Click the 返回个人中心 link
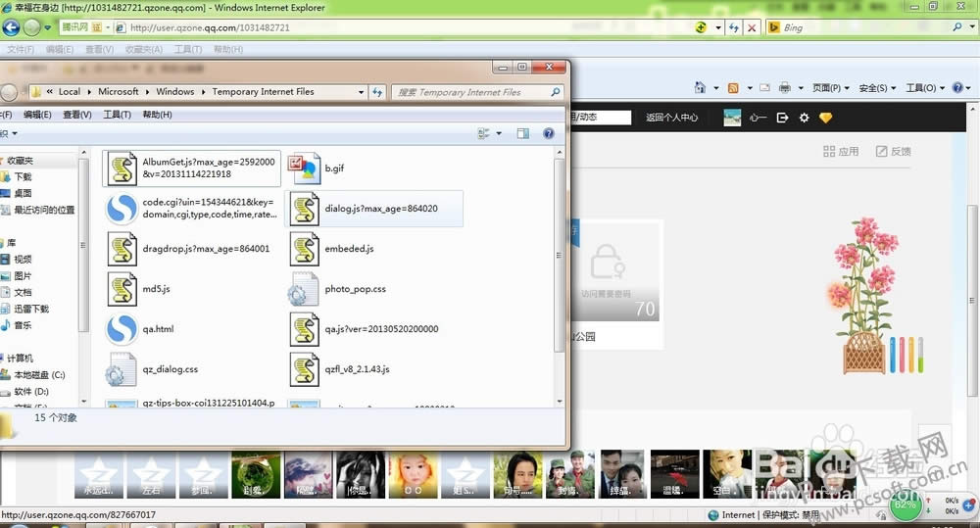The height and width of the screenshot is (528, 980). [671, 118]
